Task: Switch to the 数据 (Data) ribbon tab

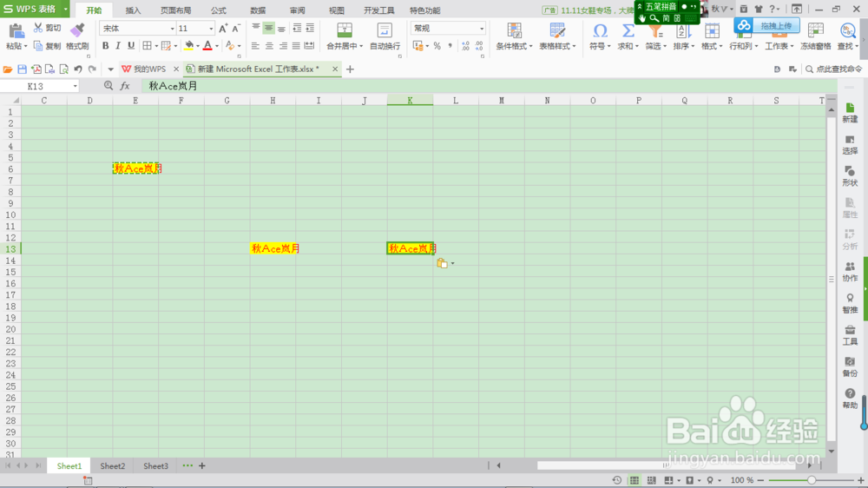Action: [x=258, y=10]
